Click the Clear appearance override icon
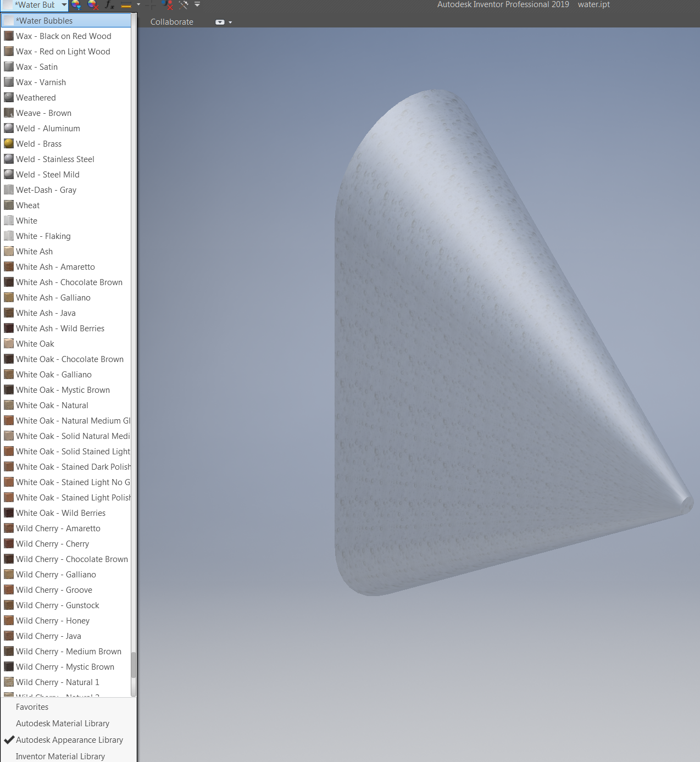This screenshot has width=700, height=762. [x=93, y=5]
